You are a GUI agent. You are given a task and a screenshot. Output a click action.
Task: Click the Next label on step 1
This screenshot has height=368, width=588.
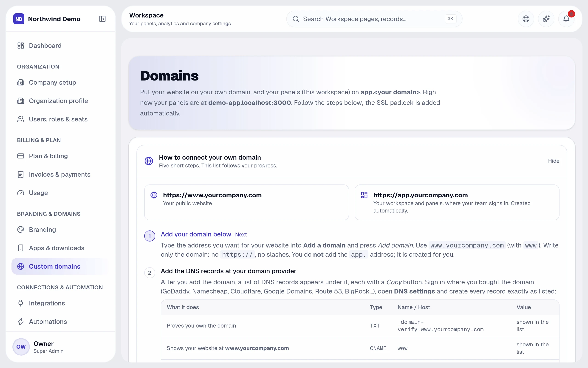241,234
